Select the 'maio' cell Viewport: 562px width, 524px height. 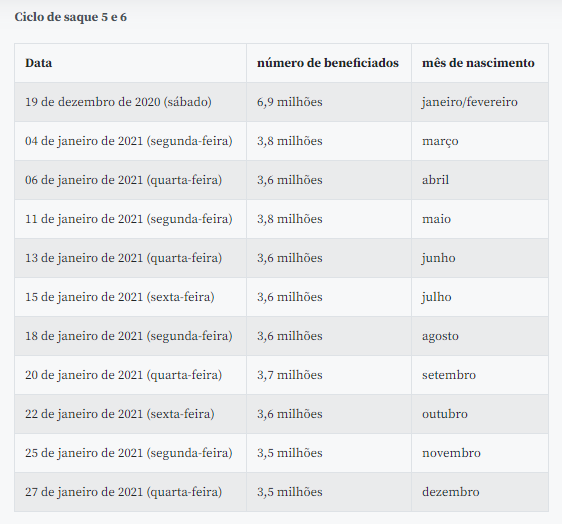tap(480, 219)
